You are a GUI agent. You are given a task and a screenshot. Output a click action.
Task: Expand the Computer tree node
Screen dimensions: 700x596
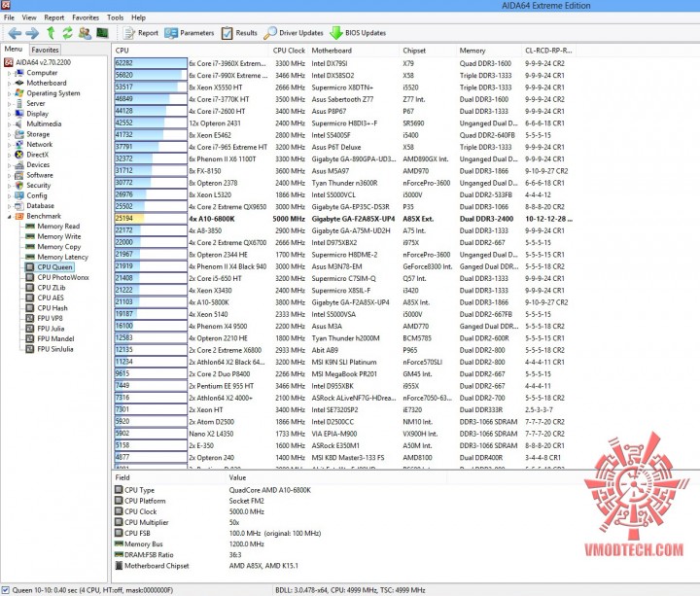(x=9, y=73)
